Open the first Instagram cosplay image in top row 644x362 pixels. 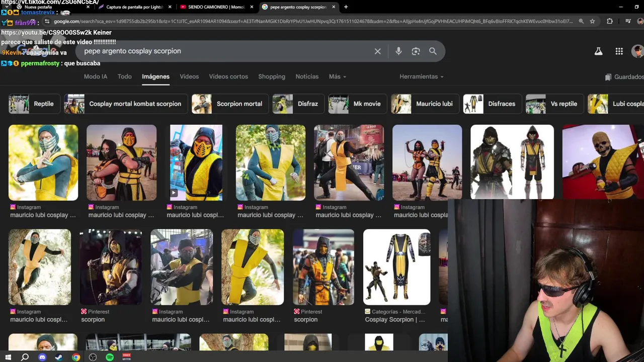[x=43, y=162]
